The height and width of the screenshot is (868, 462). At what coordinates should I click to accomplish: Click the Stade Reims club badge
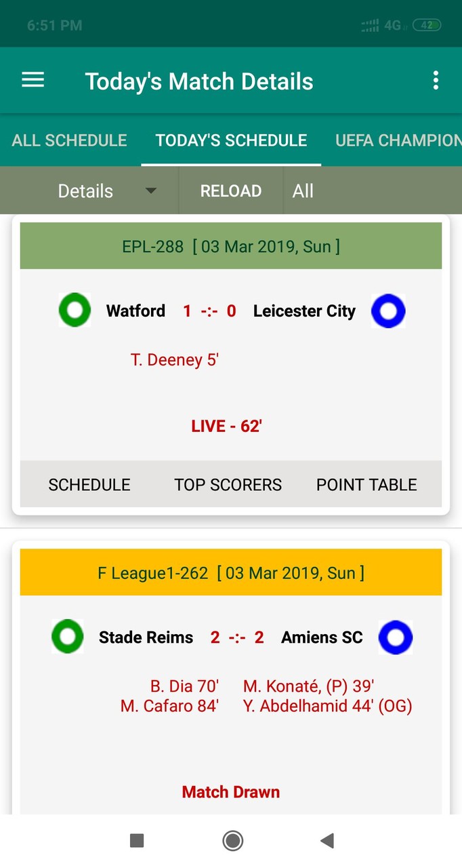67,637
